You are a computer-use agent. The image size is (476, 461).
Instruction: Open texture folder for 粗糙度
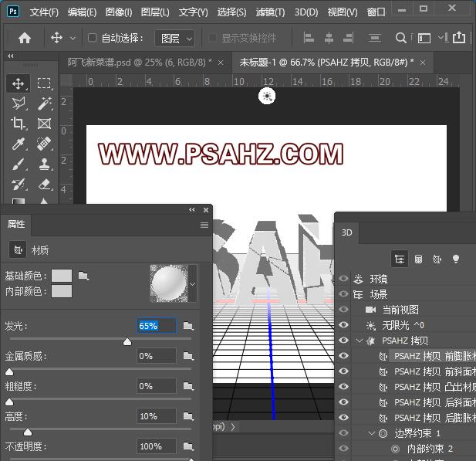[188, 386]
